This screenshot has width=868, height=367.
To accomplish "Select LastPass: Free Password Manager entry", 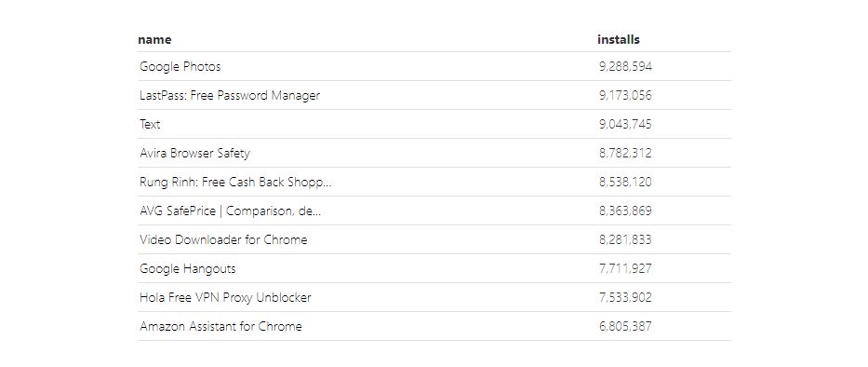I will pyautogui.click(x=230, y=95).
